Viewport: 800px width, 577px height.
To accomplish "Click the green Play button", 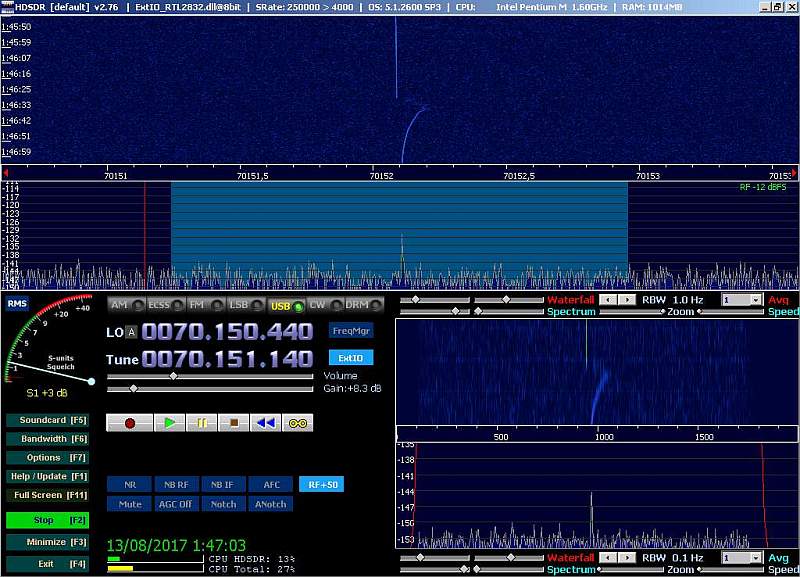I will click(169, 423).
